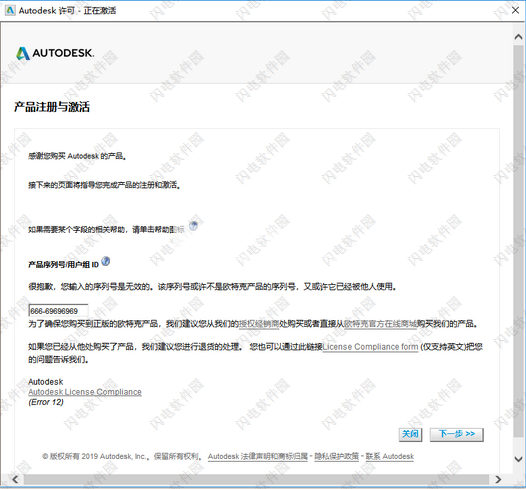Click the vertical scrollbar up arrow
Image resolution: width=526 pixels, height=489 pixels.
point(519,37)
